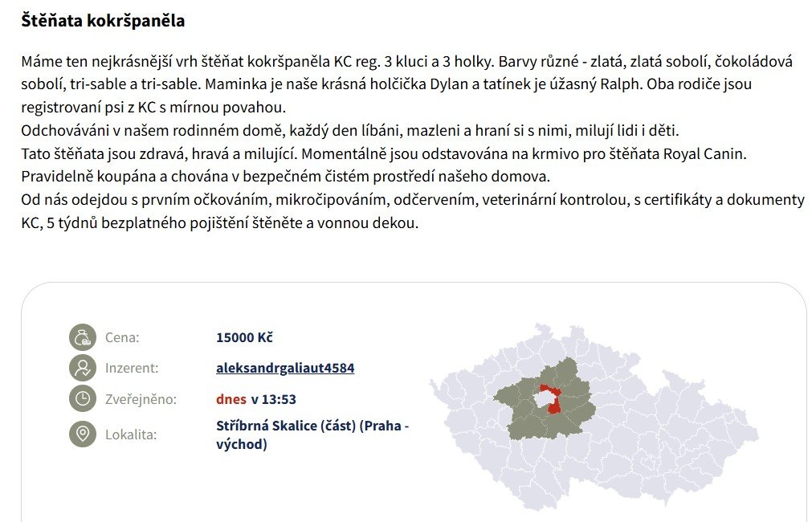Click the clock icon beside Zveřejněno

pyautogui.click(x=82, y=398)
